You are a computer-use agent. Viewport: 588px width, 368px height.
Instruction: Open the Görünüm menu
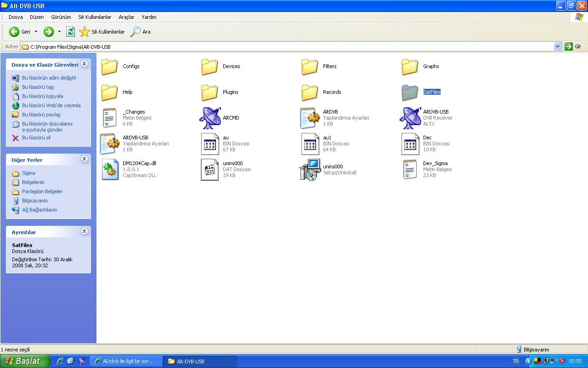tap(61, 17)
